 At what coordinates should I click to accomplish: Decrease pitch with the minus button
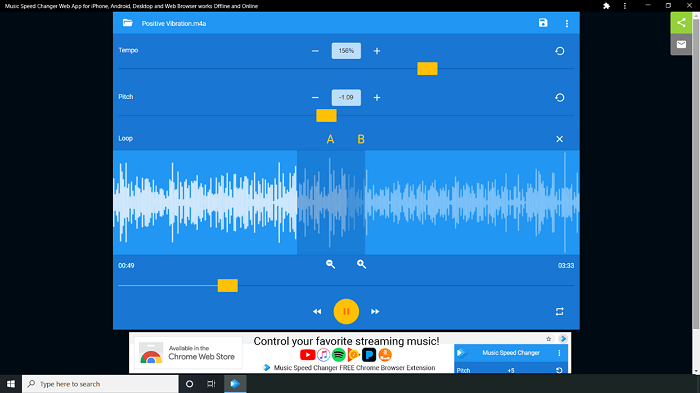coord(315,97)
